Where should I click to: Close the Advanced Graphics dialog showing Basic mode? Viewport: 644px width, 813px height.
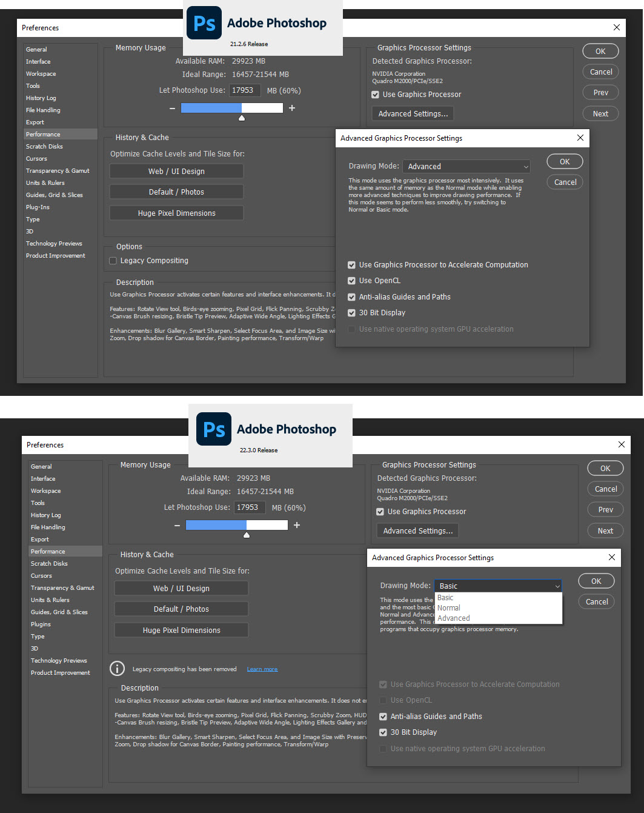(611, 557)
